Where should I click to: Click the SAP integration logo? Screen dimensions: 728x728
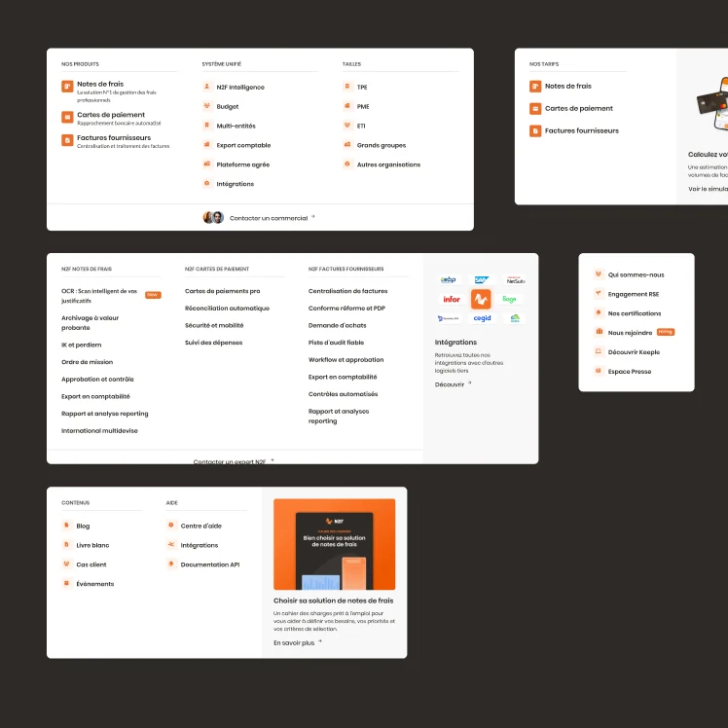click(x=482, y=279)
